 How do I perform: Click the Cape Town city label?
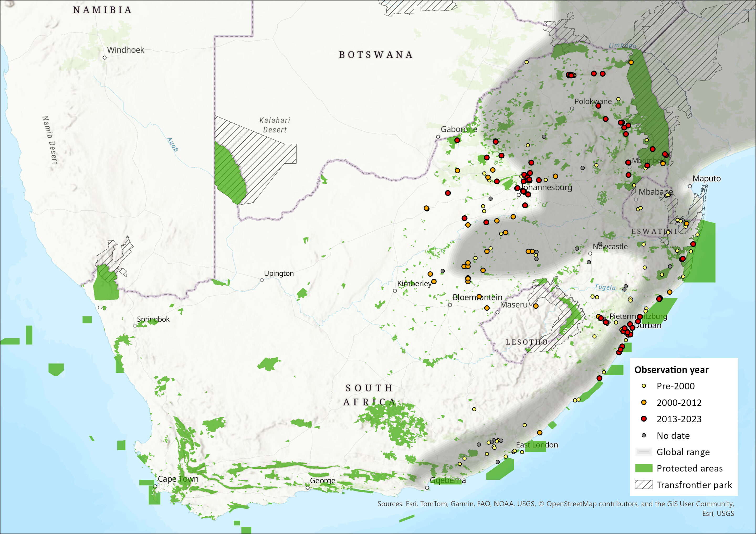[178, 479]
